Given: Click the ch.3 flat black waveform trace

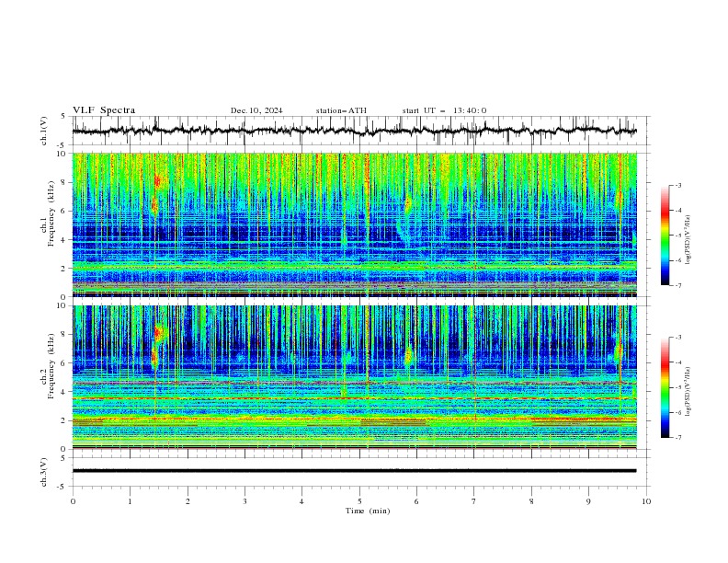Looking at the screenshot, I should coord(354,471).
